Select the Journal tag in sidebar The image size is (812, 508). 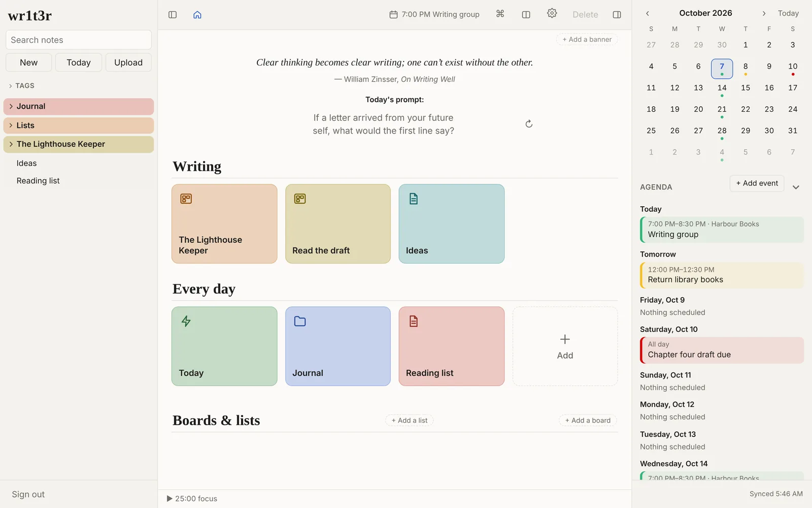tap(79, 107)
